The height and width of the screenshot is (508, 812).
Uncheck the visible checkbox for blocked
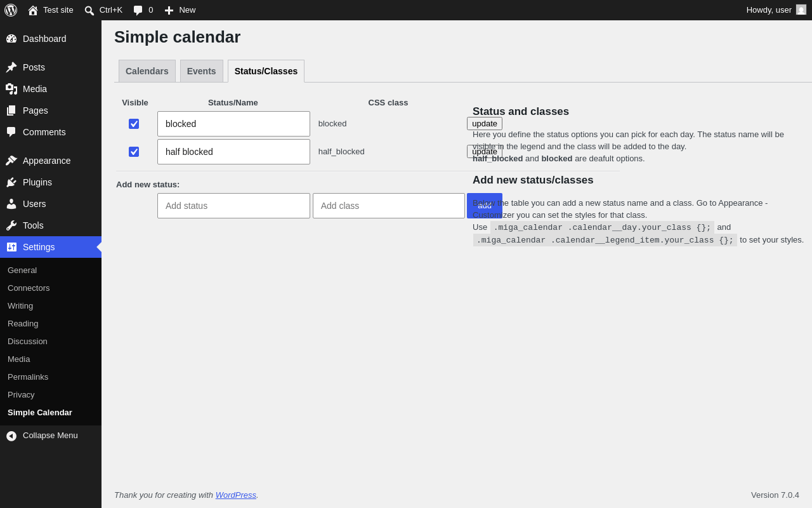click(x=134, y=124)
